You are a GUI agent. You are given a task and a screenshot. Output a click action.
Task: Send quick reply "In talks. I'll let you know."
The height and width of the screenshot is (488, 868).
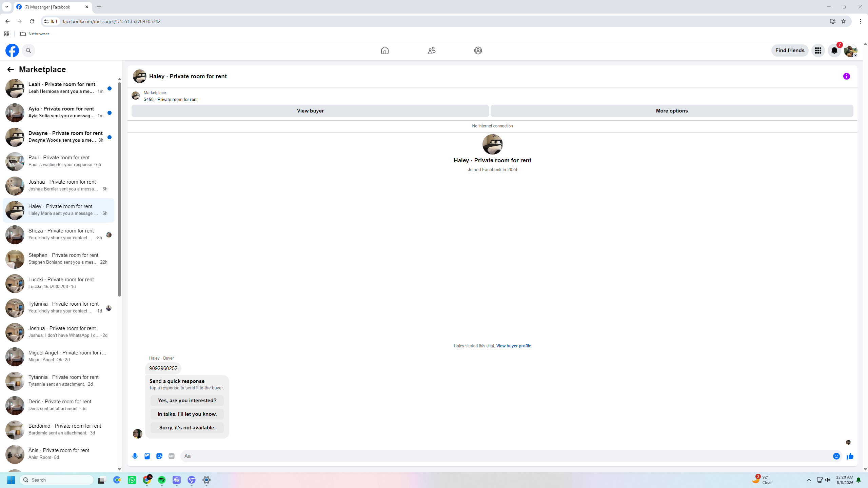tap(187, 414)
